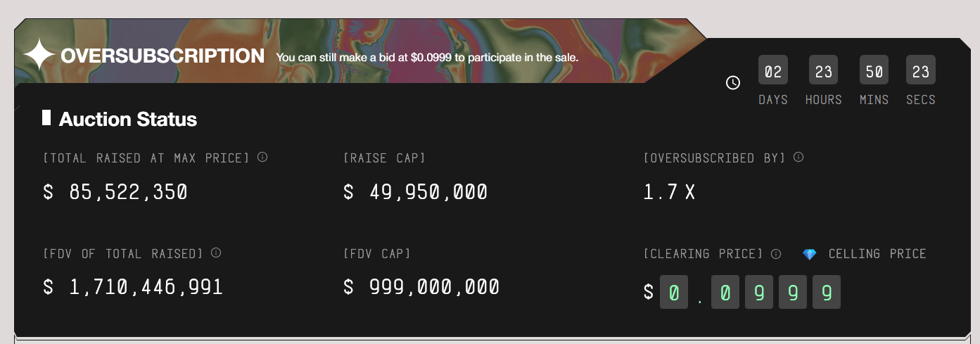Click the sparkle star icon beside OVERSUBSCRIPTION

[x=39, y=55]
